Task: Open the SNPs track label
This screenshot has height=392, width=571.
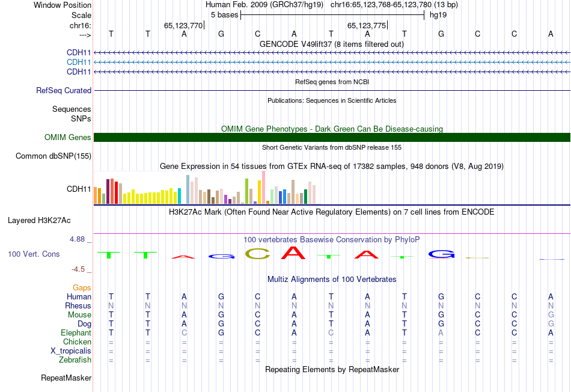Action: (x=81, y=119)
